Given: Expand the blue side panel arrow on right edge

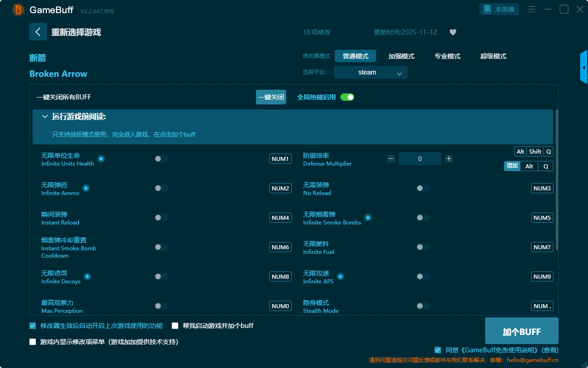Looking at the screenshot, I should (584, 68).
